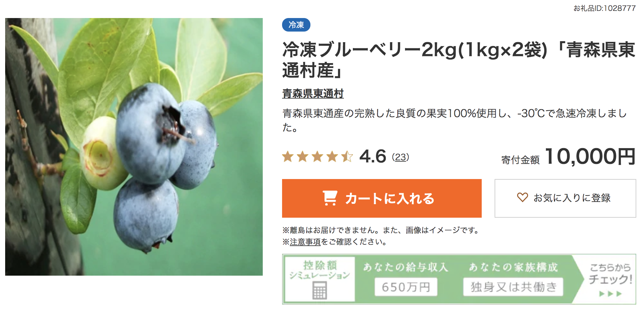
Task: Click the shopping cart icon
Action: (x=330, y=198)
